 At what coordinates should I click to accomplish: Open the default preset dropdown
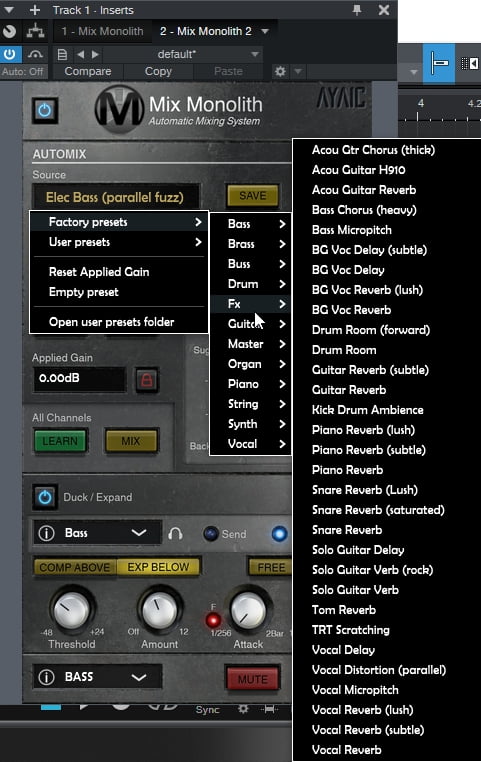point(183,54)
